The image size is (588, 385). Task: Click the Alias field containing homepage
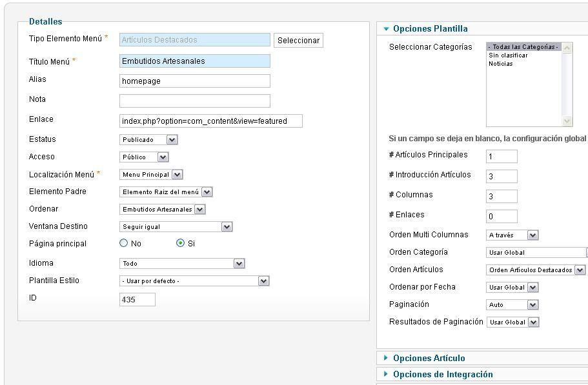coord(195,81)
